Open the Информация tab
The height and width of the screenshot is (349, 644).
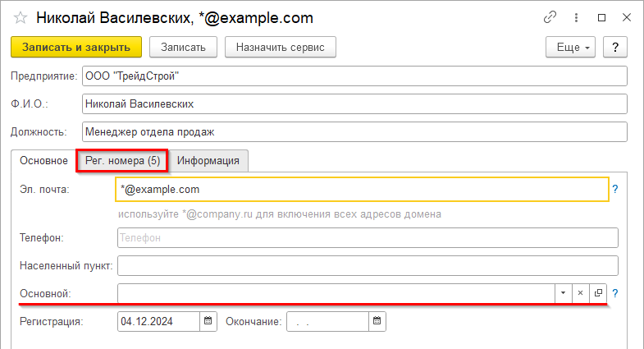[x=208, y=161]
